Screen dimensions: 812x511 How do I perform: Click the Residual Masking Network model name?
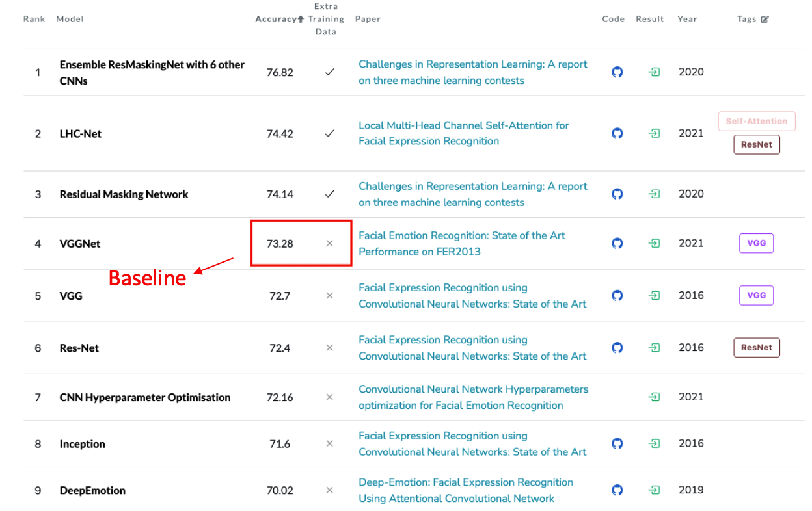pyautogui.click(x=124, y=194)
